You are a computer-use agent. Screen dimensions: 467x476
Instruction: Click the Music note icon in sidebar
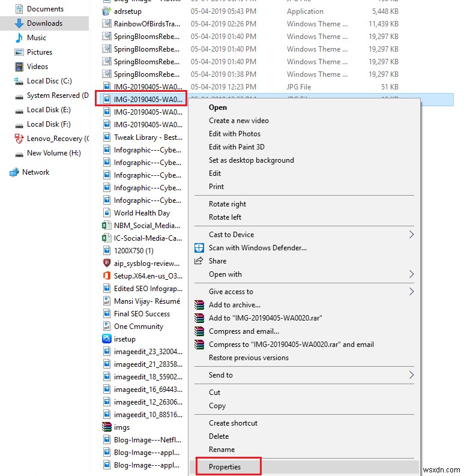pyautogui.click(x=19, y=38)
